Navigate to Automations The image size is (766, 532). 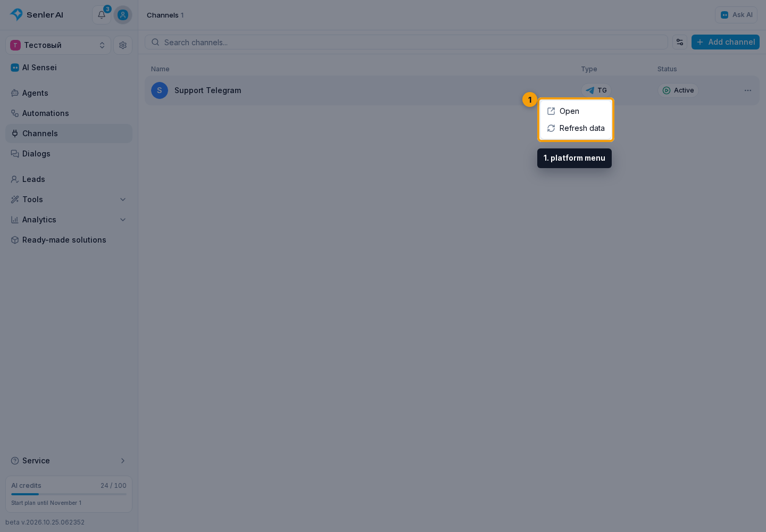(69, 113)
